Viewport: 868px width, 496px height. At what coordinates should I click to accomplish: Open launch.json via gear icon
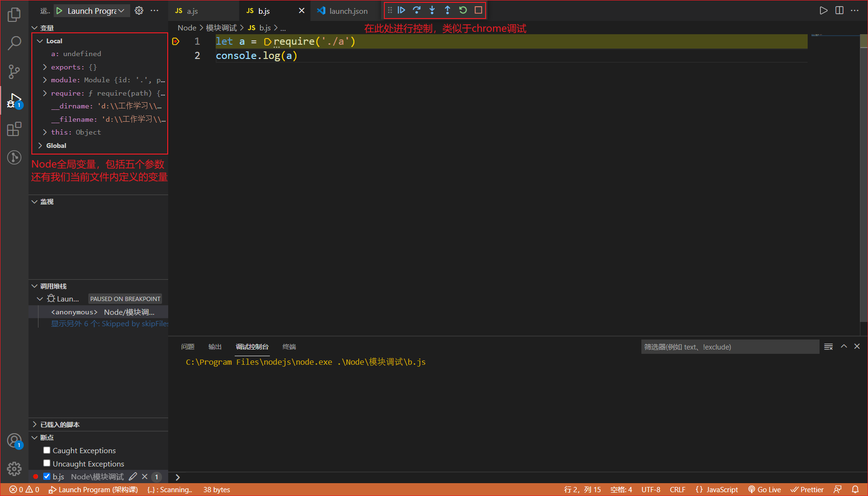(139, 10)
